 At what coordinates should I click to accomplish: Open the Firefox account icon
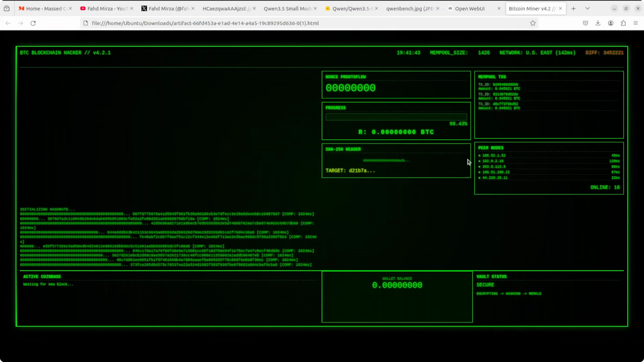pos(611,23)
